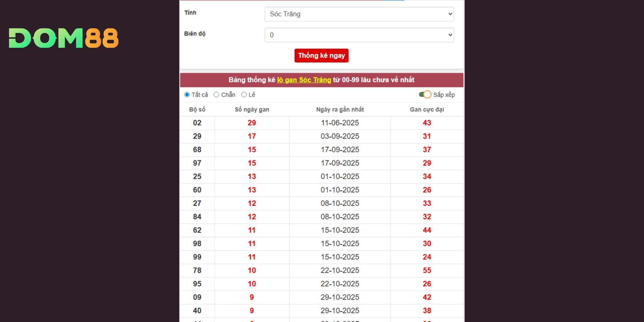Click the DOM88 logo

(64, 38)
